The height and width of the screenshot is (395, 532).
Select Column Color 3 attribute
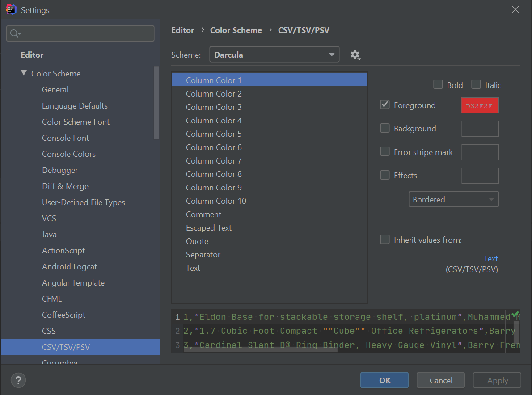tap(270, 107)
